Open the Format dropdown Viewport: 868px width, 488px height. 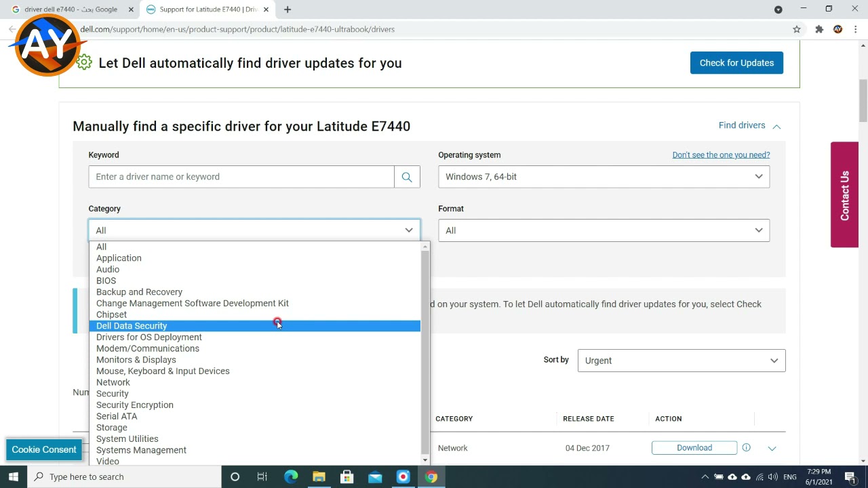pyautogui.click(x=604, y=230)
